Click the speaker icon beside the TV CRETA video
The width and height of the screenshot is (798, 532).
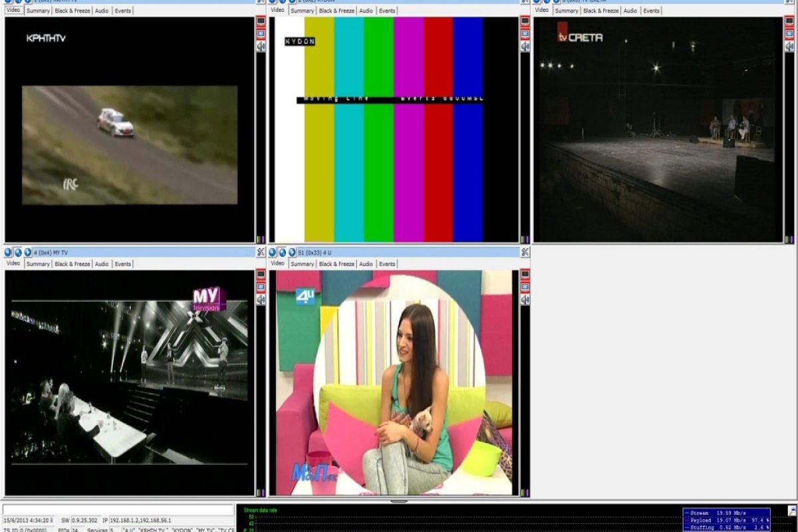point(791,45)
